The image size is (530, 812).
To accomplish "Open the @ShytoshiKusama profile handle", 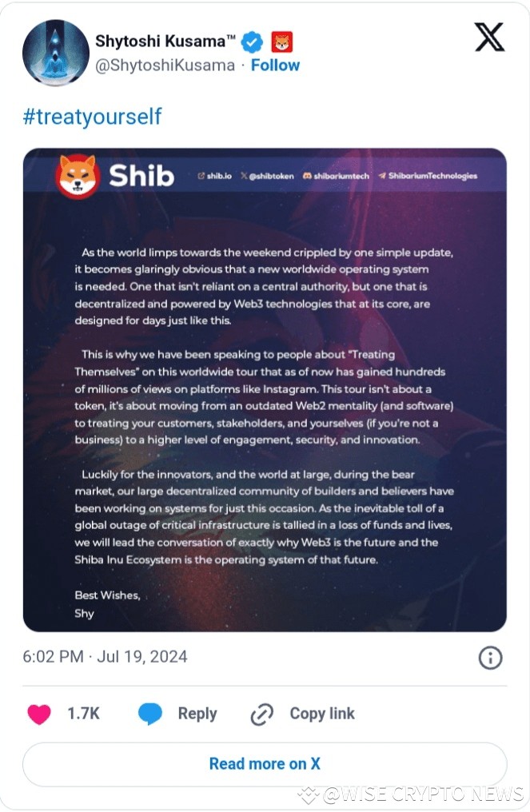I will point(165,66).
